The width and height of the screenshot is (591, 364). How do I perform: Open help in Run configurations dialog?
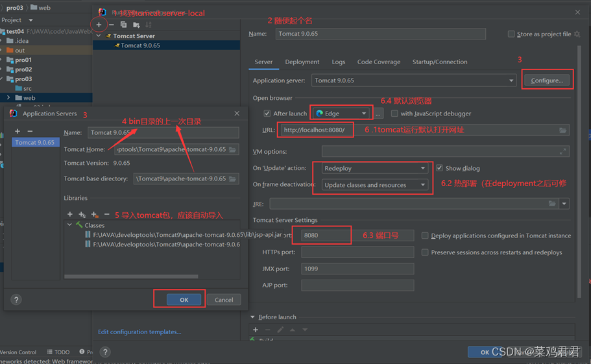coord(105,352)
